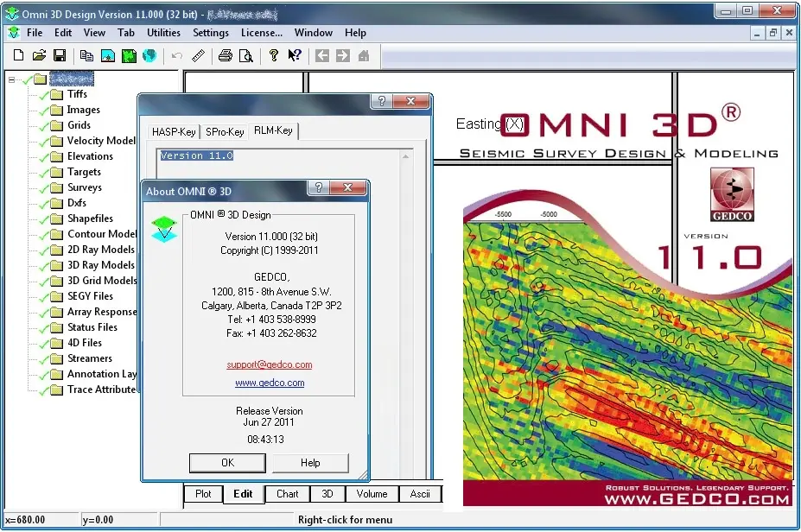Switch to the Chart tab at bottom
This screenshot has width=801, height=532.
pos(287,494)
